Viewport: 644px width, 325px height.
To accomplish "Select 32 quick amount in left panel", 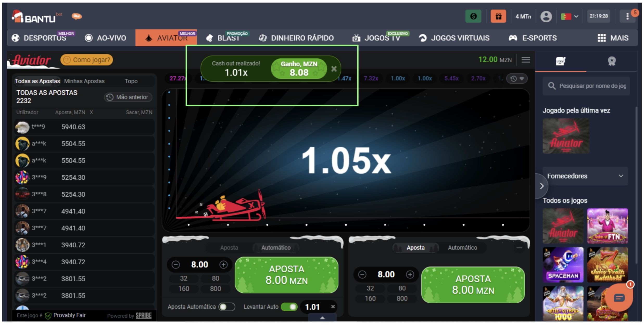I will click(x=184, y=278).
